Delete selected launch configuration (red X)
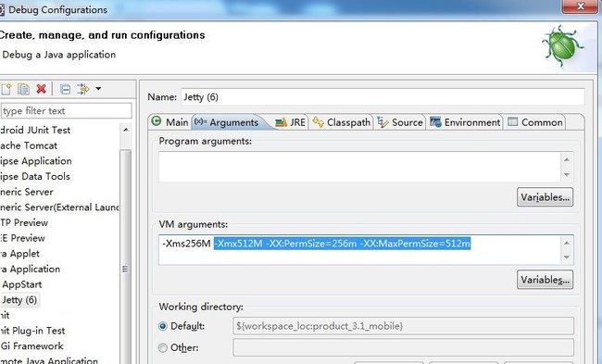602x364 pixels. click(41, 89)
